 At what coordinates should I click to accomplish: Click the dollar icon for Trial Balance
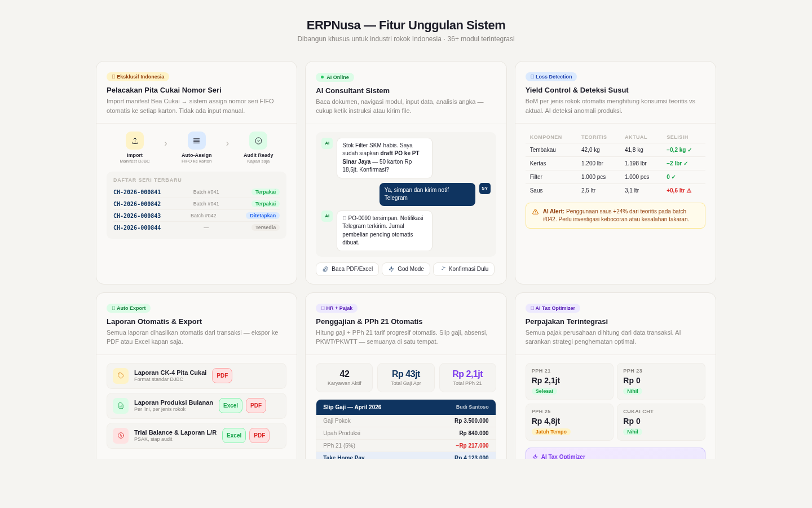(x=121, y=436)
